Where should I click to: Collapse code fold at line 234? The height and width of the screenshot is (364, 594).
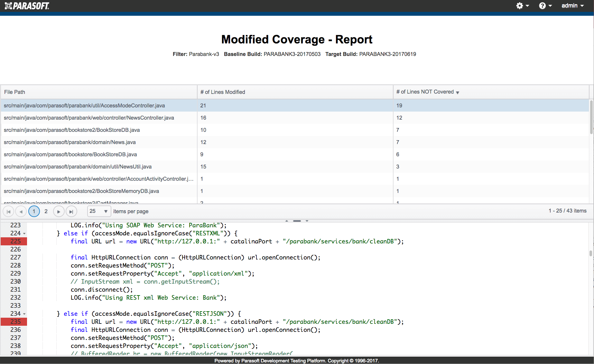tap(24, 314)
